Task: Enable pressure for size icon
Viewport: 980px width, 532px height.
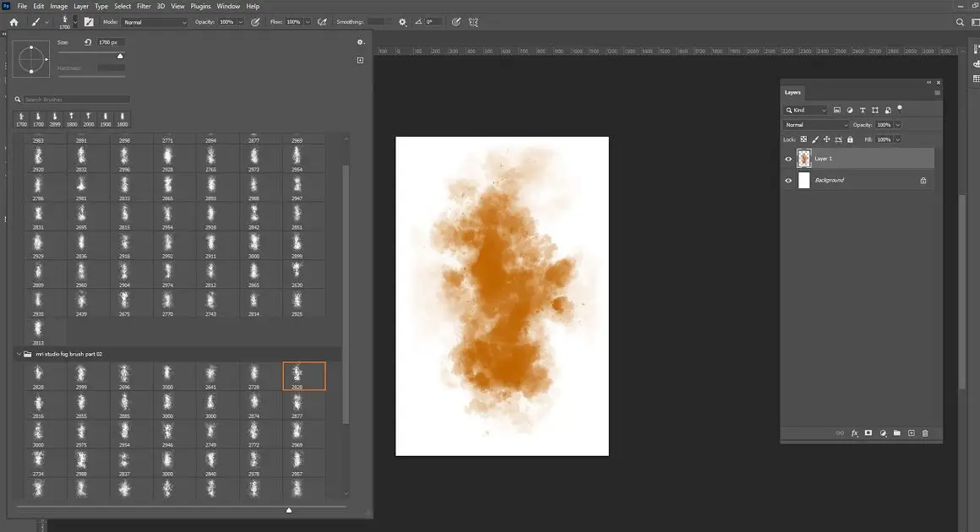Action: tap(456, 22)
